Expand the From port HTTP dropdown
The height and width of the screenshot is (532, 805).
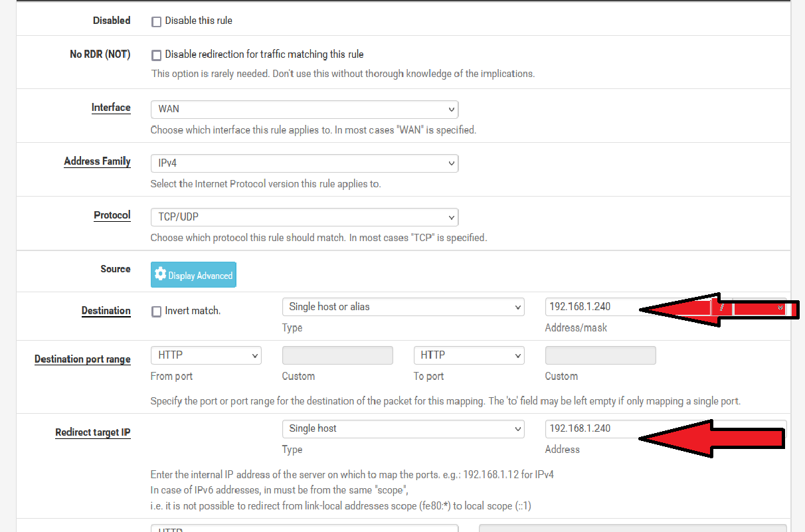coord(206,355)
